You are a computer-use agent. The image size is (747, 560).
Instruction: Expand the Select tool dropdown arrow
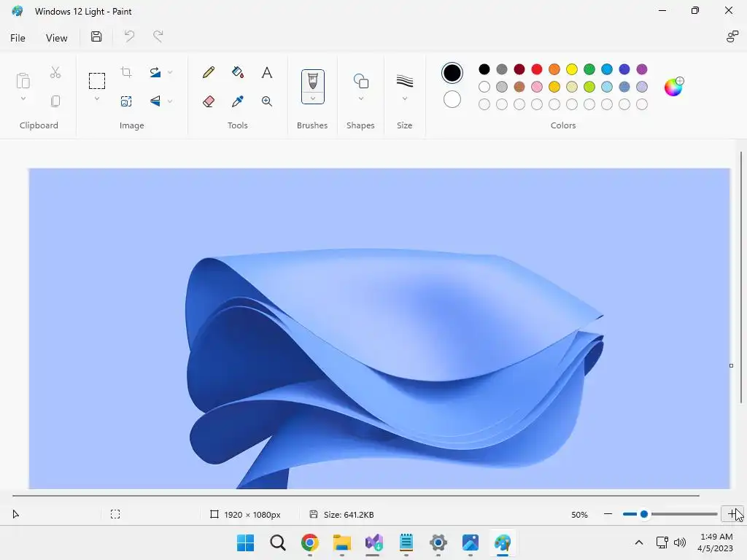click(x=97, y=98)
